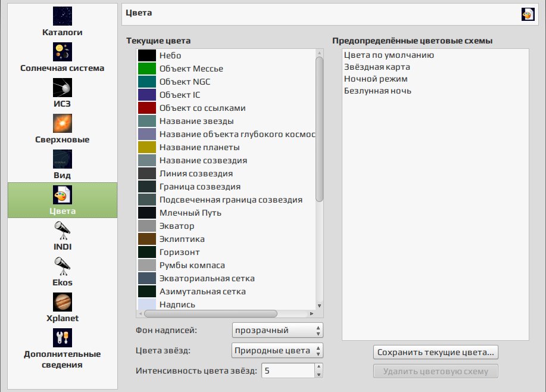Click the black Небо color swatch

tap(147, 55)
